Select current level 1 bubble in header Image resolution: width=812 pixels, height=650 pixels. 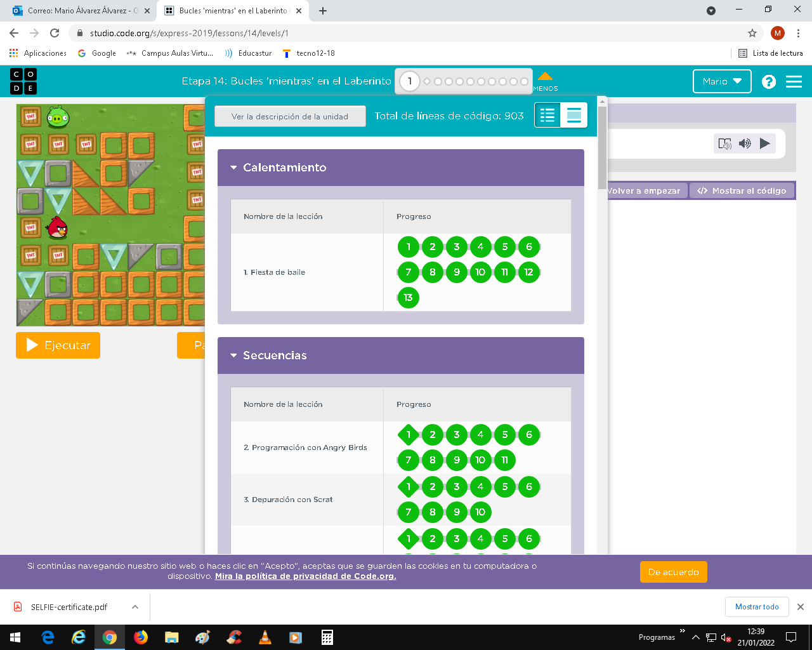point(410,81)
